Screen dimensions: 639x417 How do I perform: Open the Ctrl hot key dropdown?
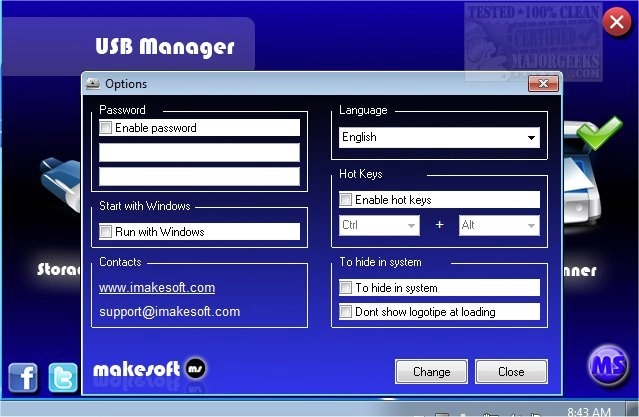[379, 225]
